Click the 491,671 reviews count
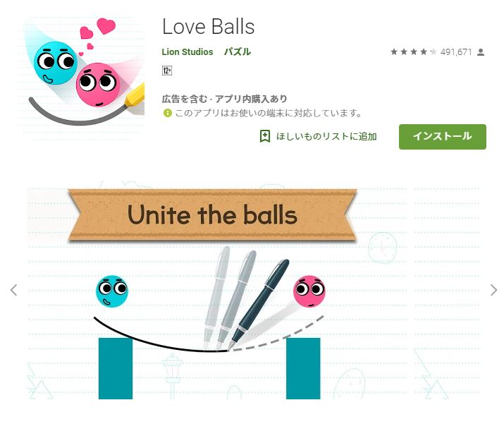The height and width of the screenshot is (424, 504). tap(456, 52)
